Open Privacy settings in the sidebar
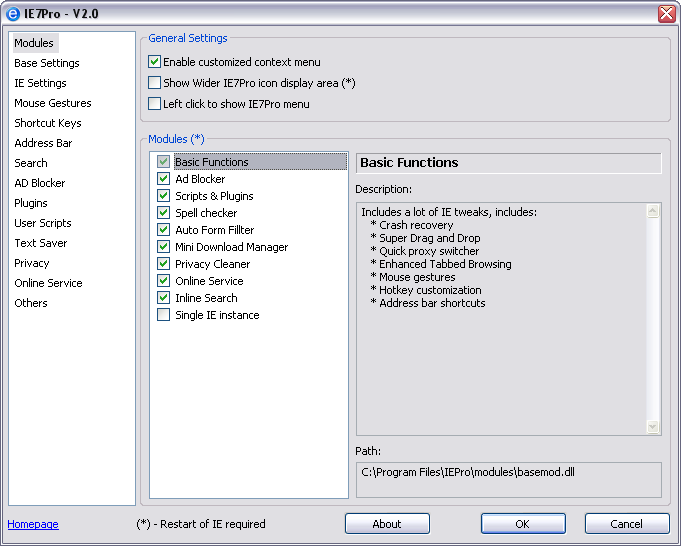This screenshot has height=546, width=681. pyautogui.click(x=32, y=263)
